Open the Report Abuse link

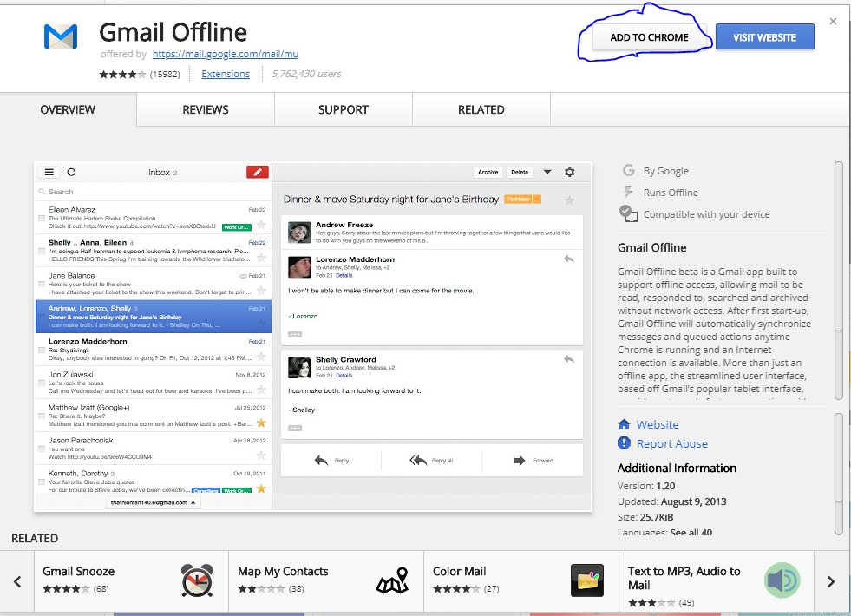click(x=672, y=443)
